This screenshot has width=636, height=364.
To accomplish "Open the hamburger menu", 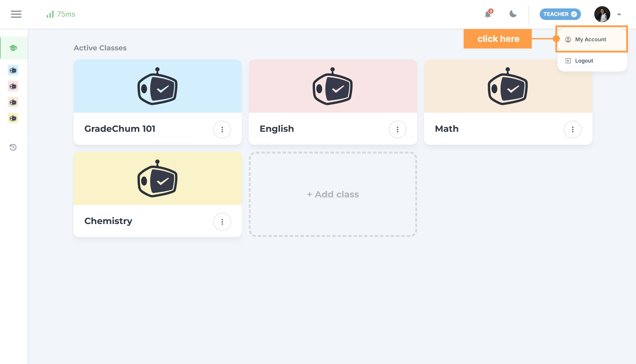I will (x=16, y=14).
